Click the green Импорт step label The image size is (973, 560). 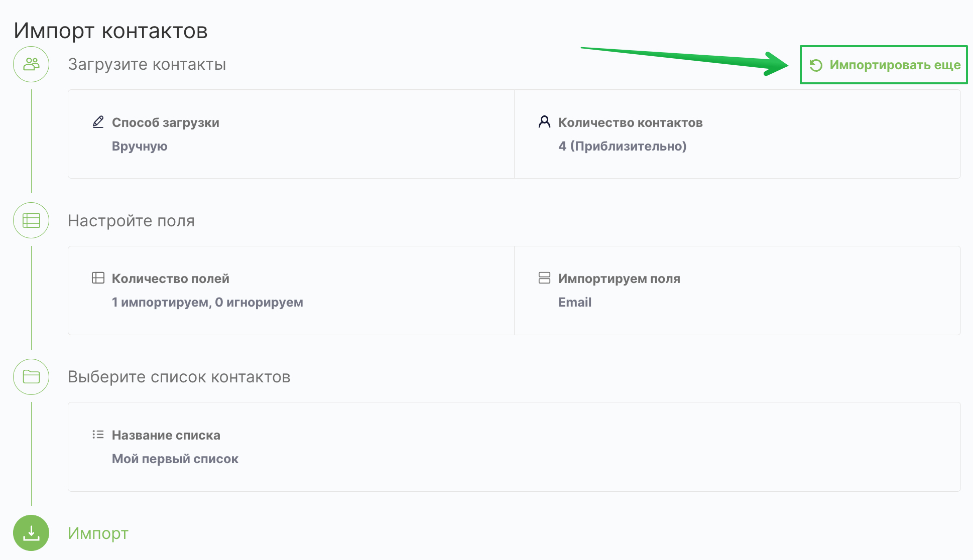(98, 533)
